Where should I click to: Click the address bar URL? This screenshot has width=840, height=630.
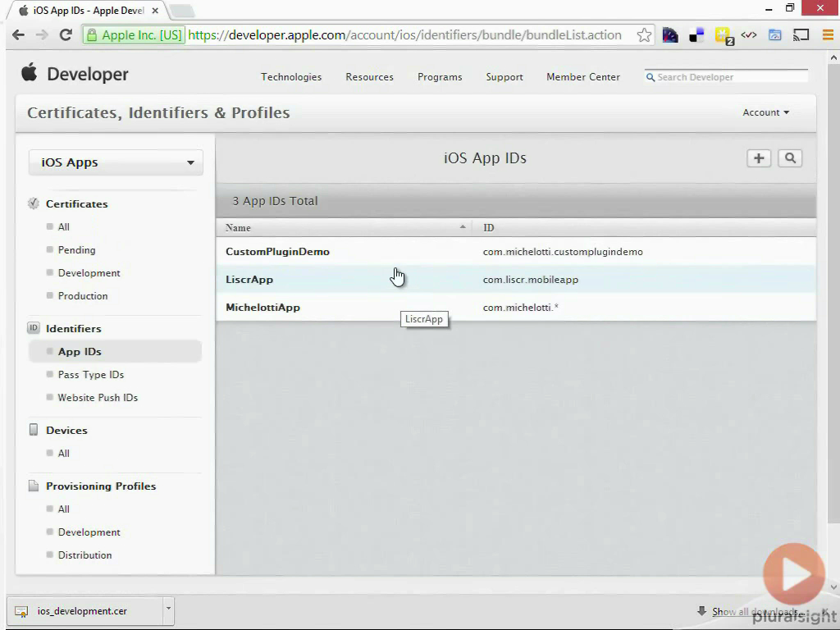pyautogui.click(x=405, y=35)
